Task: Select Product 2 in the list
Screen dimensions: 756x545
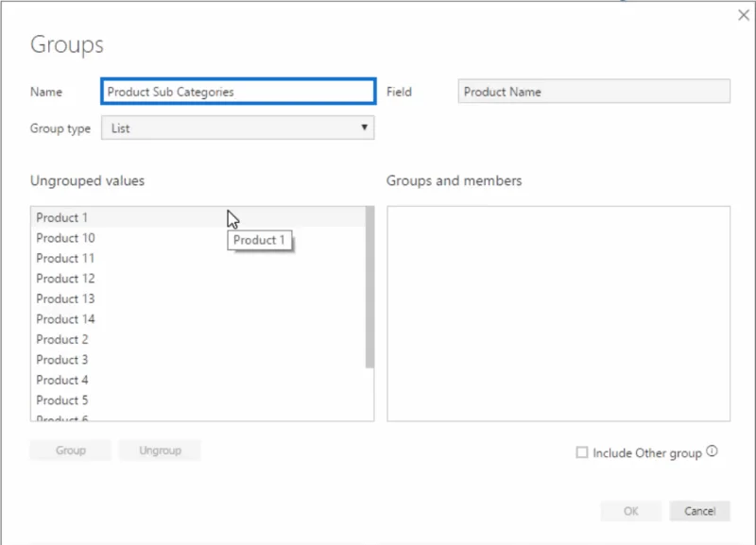Action: click(x=198, y=339)
